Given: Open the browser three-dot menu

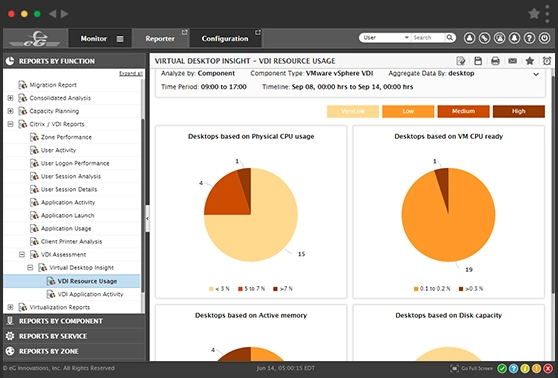Looking at the screenshot, I should 547,14.
